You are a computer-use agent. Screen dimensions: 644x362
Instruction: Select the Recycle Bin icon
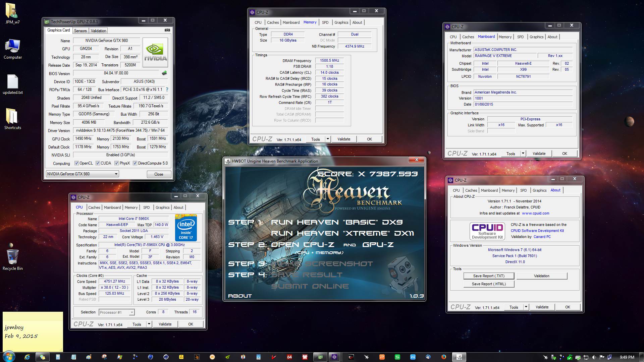(12, 259)
